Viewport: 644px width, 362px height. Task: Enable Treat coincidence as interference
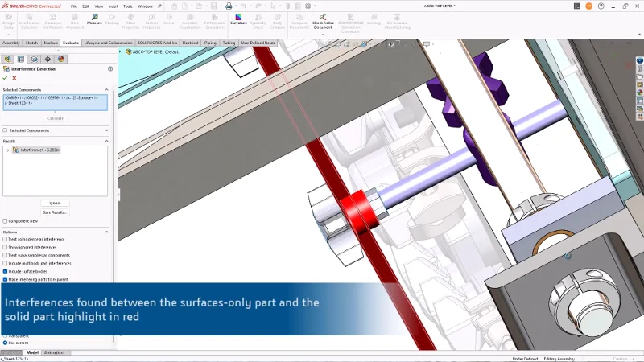(x=5, y=239)
